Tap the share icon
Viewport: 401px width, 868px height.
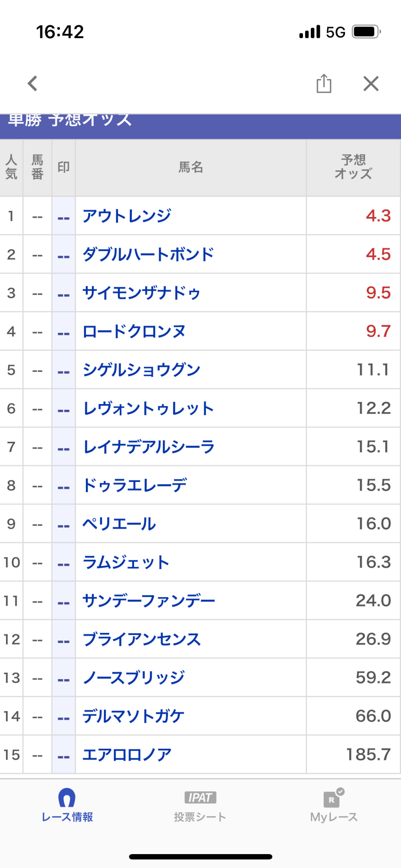pyautogui.click(x=324, y=83)
